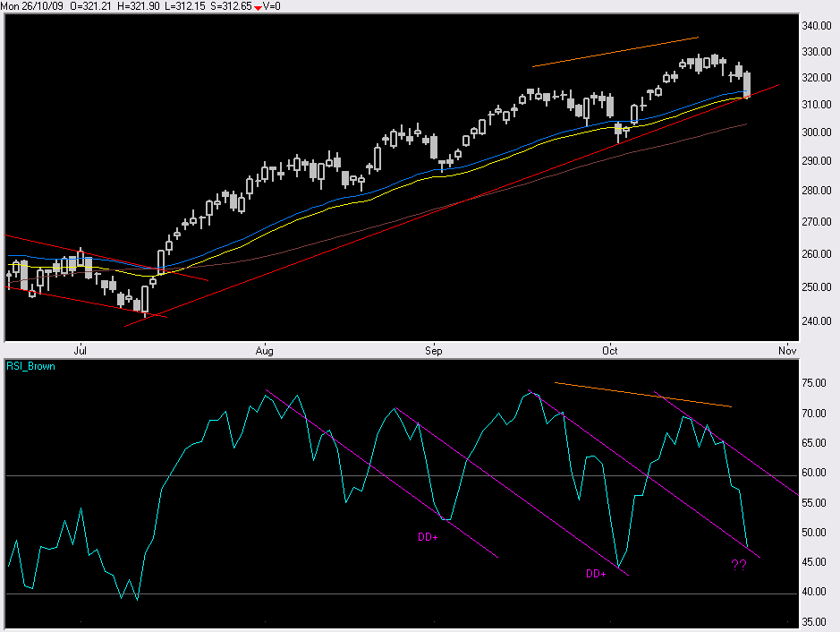Select the DD+ label near September
Viewport: 840px width, 632px height.
pyautogui.click(x=428, y=537)
